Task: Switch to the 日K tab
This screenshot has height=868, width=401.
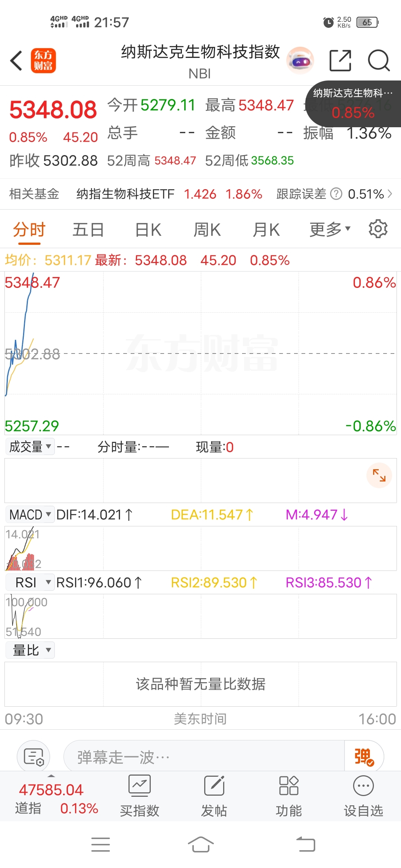Action: [x=148, y=230]
